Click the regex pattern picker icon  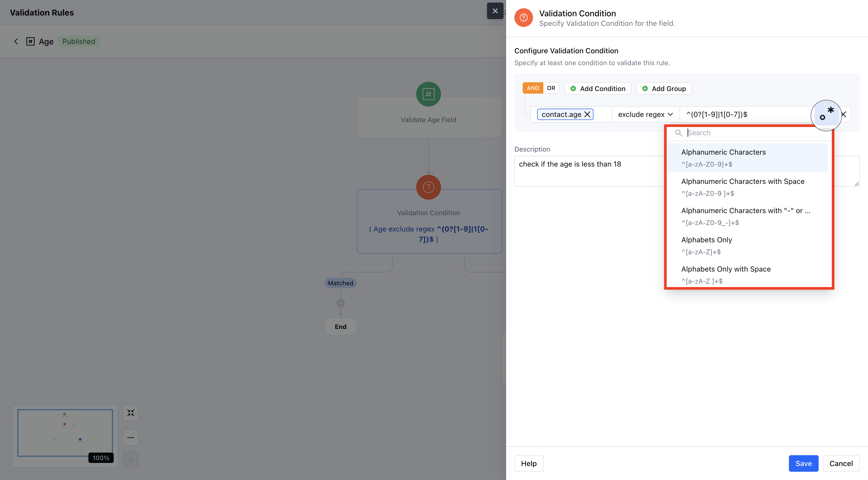coord(826,115)
